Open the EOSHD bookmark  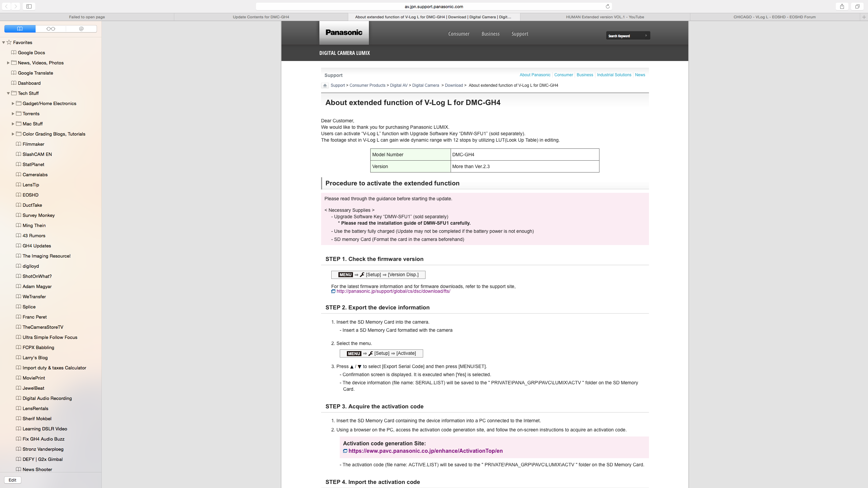(x=31, y=195)
